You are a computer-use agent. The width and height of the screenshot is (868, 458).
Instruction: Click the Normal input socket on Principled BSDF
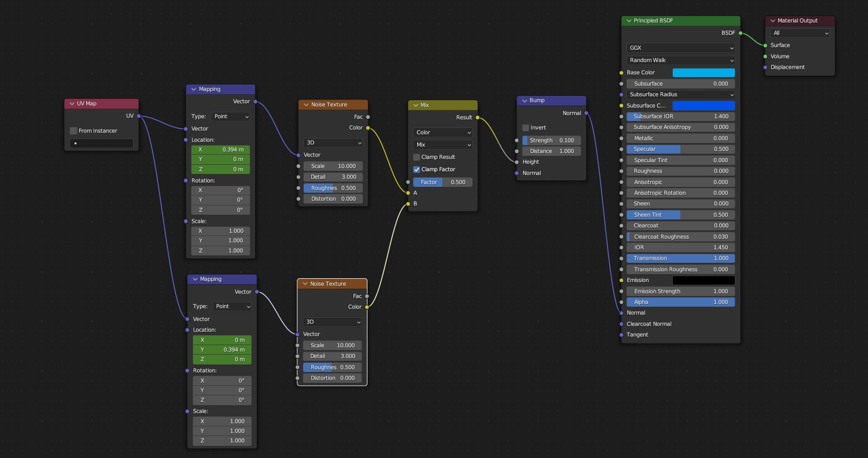coord(621,313)
